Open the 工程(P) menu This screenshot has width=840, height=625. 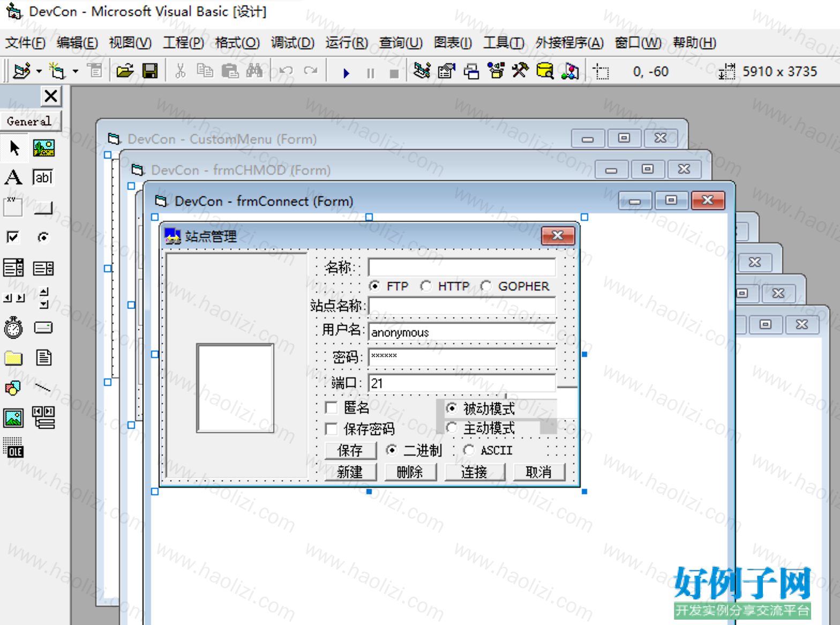[x=183, y=42]
